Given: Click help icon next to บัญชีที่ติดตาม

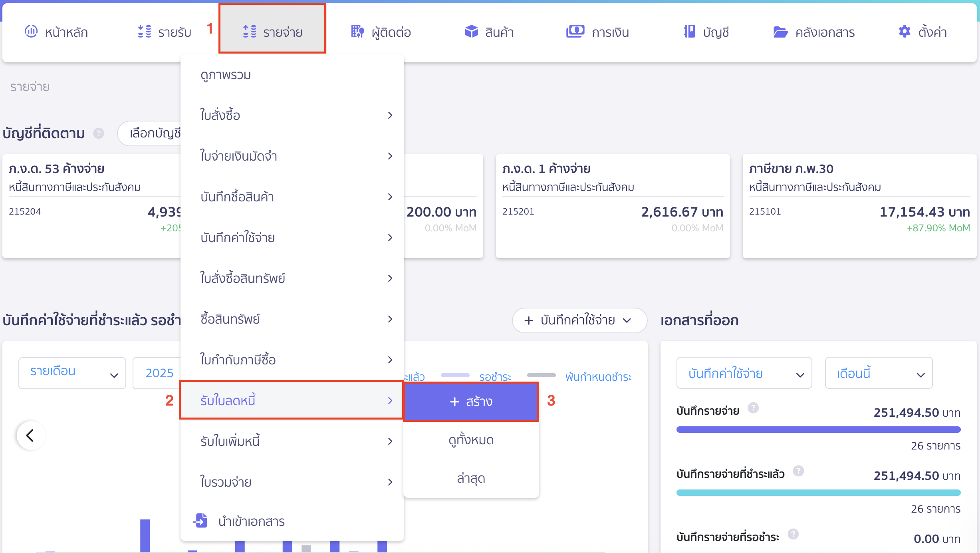Looking at the screenshot, I should 99,133.
